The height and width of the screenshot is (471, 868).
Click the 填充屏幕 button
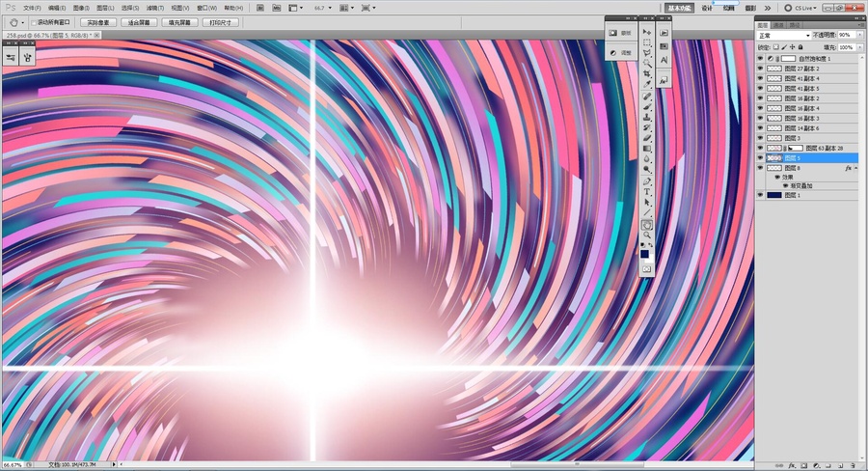click(x=180, y=23)
